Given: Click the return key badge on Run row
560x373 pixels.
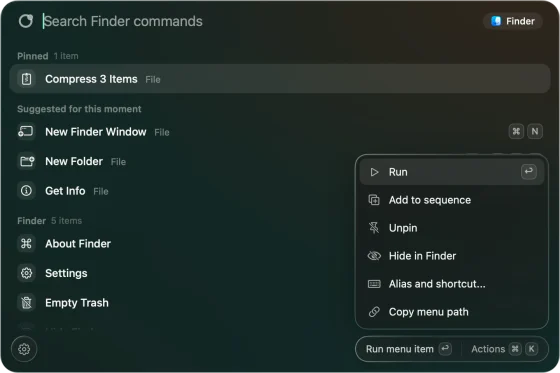Looking at the screenshot, I should (x=529, y=172).
